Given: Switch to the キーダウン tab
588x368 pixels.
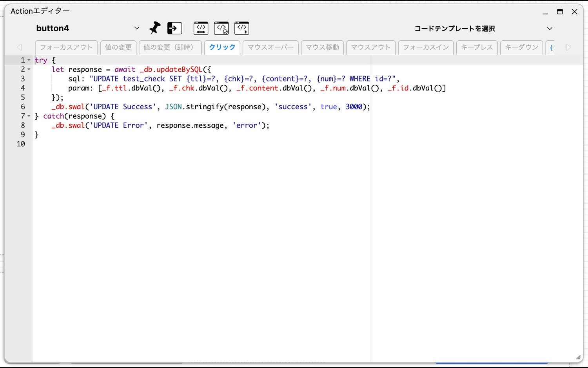Looking at the screenshot, I should [x=522, y=47].
